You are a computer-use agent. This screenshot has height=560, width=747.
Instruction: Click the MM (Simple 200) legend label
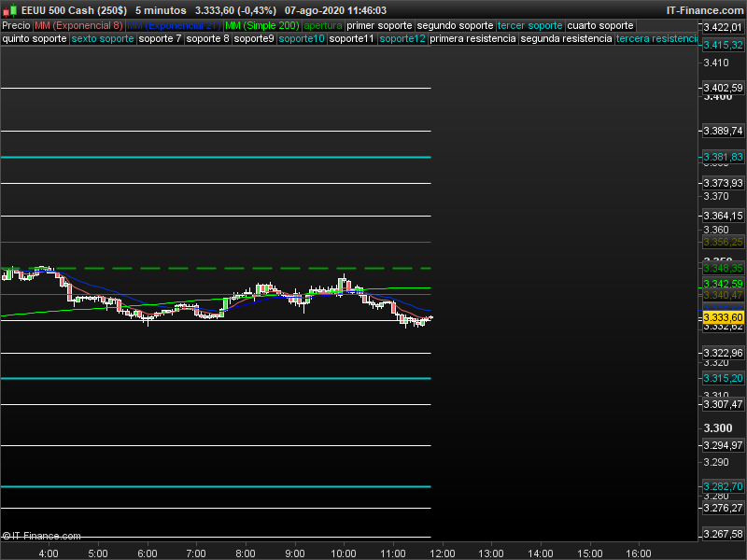click(x=261, y=25)
